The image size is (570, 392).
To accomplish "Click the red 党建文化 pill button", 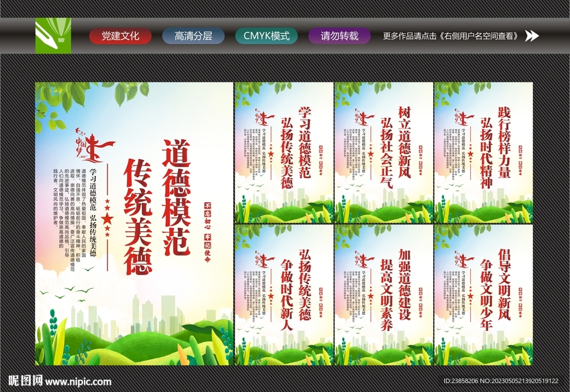I will pyautogui.click(x=120, y=36).
